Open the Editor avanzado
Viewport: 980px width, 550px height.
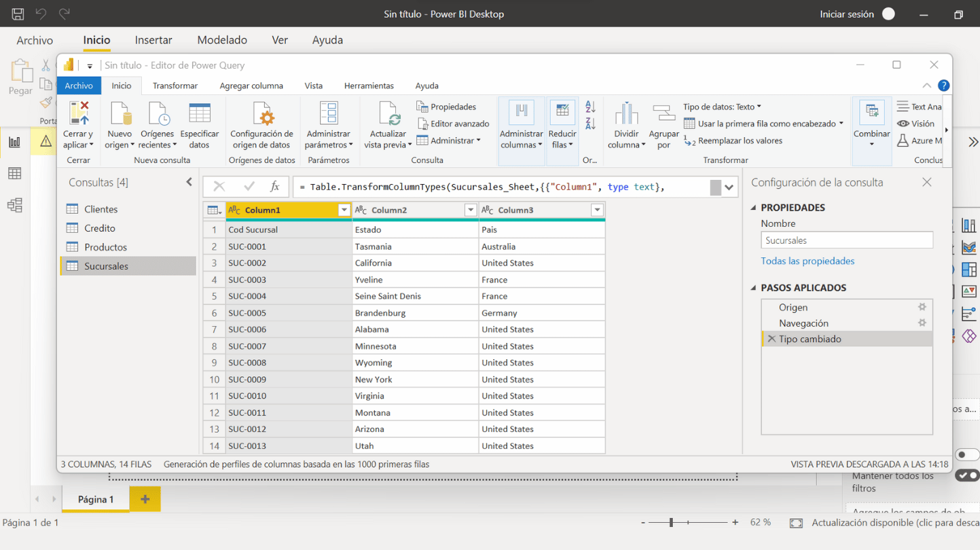coord(453,124)
